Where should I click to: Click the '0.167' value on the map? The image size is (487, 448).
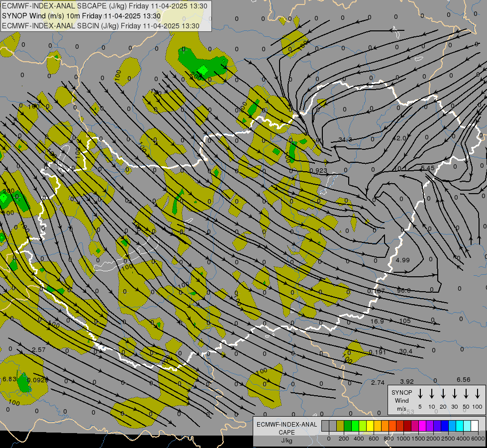pos(376,291)
